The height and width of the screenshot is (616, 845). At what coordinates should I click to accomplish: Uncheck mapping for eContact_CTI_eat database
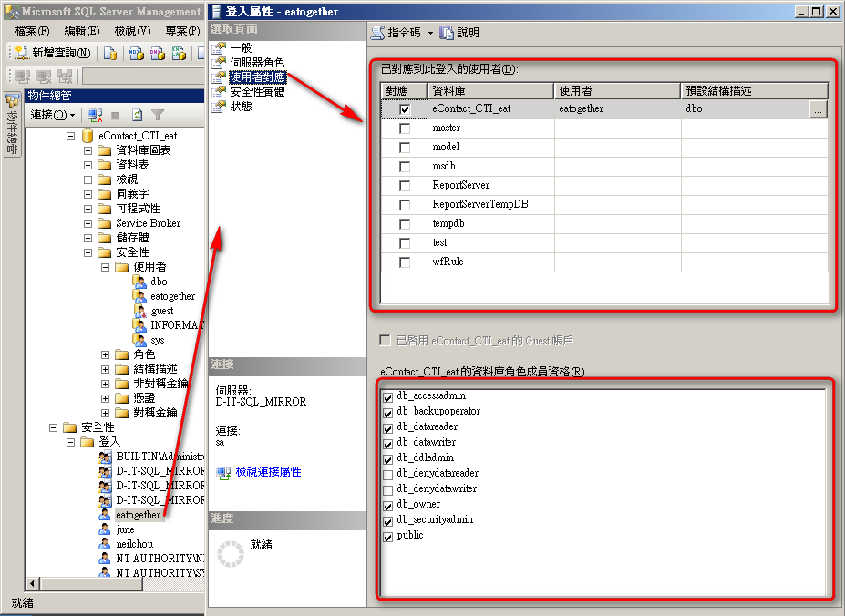tap(405, 109)
